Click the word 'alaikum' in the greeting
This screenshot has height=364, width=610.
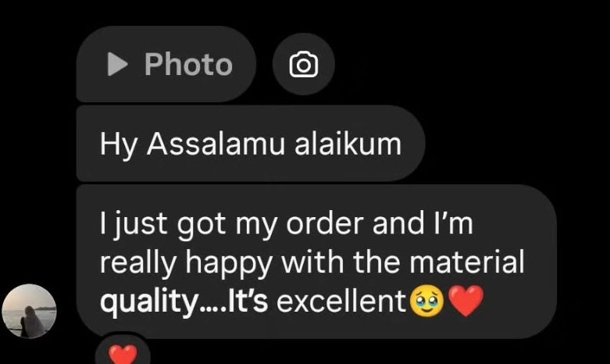(x=348, y=144)
